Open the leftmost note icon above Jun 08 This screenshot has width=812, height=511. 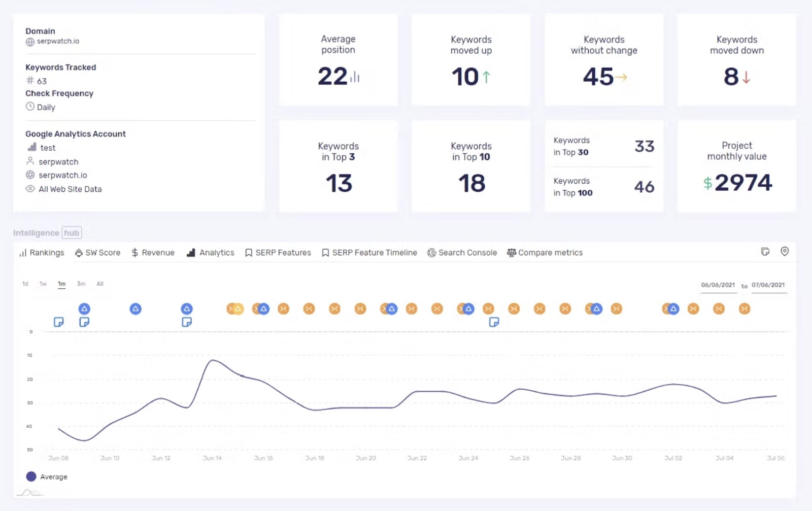(x=59, y=322)
